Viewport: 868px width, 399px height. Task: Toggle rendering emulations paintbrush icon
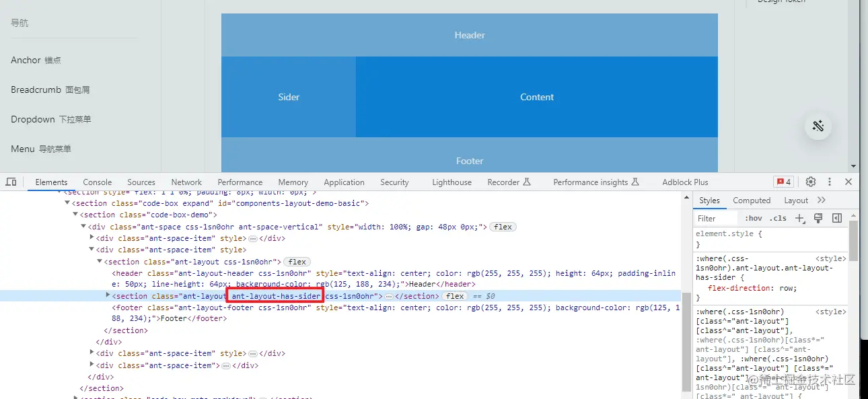pyautogui.click(x=818, y=218)
